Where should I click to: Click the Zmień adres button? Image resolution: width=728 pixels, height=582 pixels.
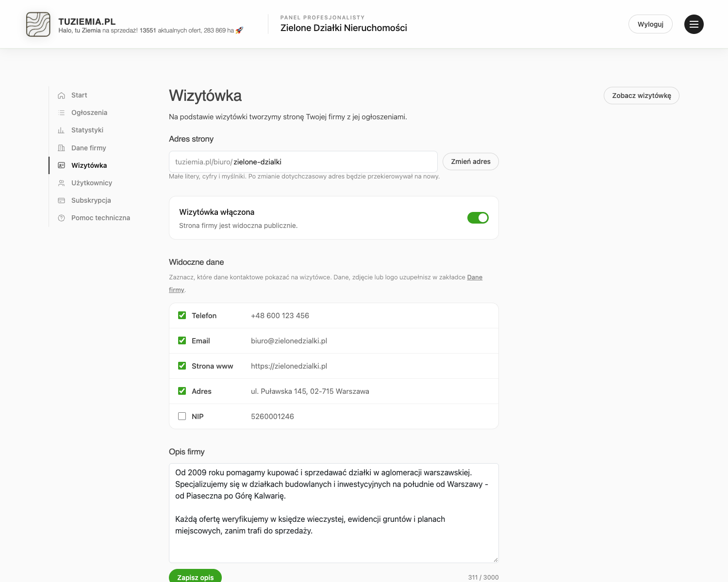[x=471, y=162]
